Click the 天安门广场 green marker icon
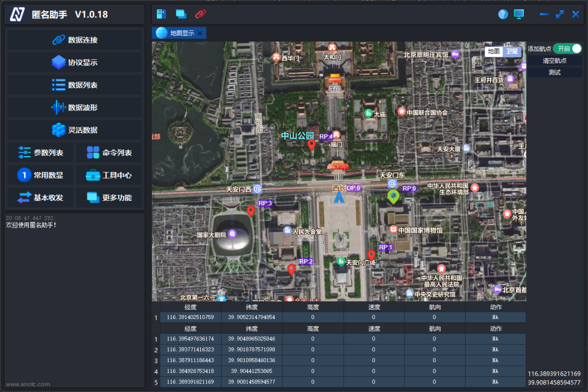588x392 pixels. (340, 261)
